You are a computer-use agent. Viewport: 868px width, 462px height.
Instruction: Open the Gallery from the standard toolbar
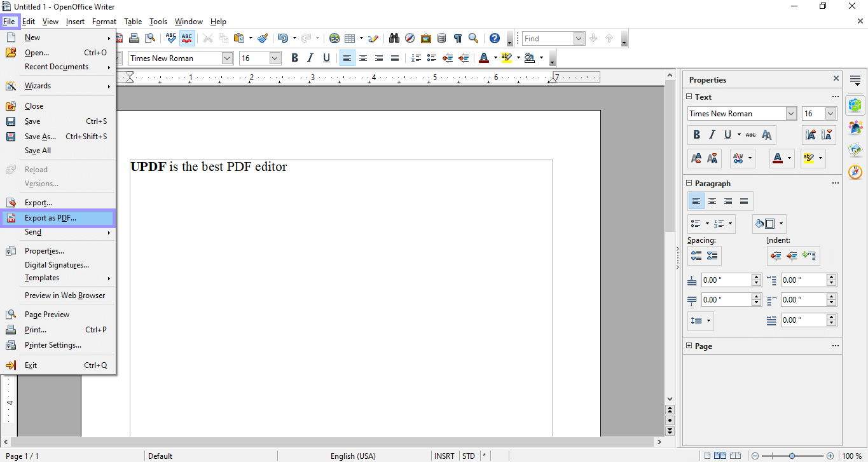425,38
